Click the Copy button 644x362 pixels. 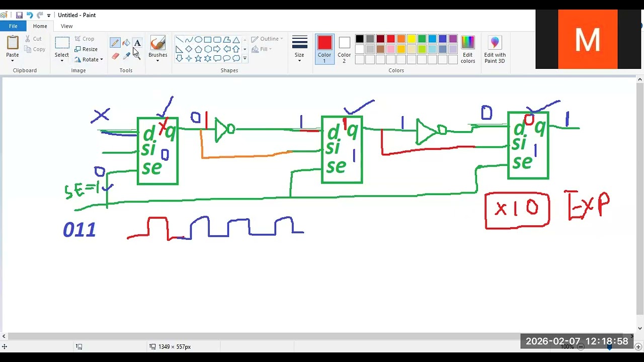[35, 49]
